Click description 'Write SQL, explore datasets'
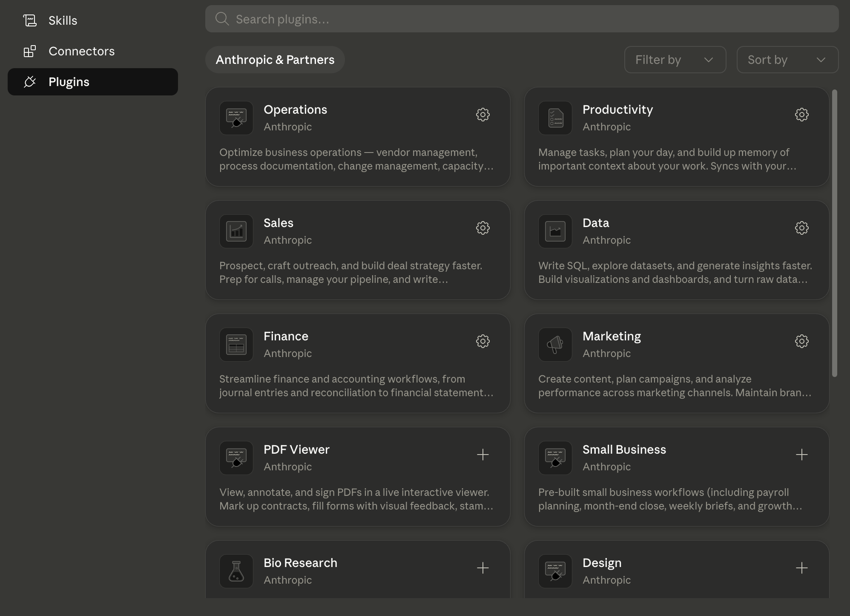The image size is (850, 616). coord(675,272)
